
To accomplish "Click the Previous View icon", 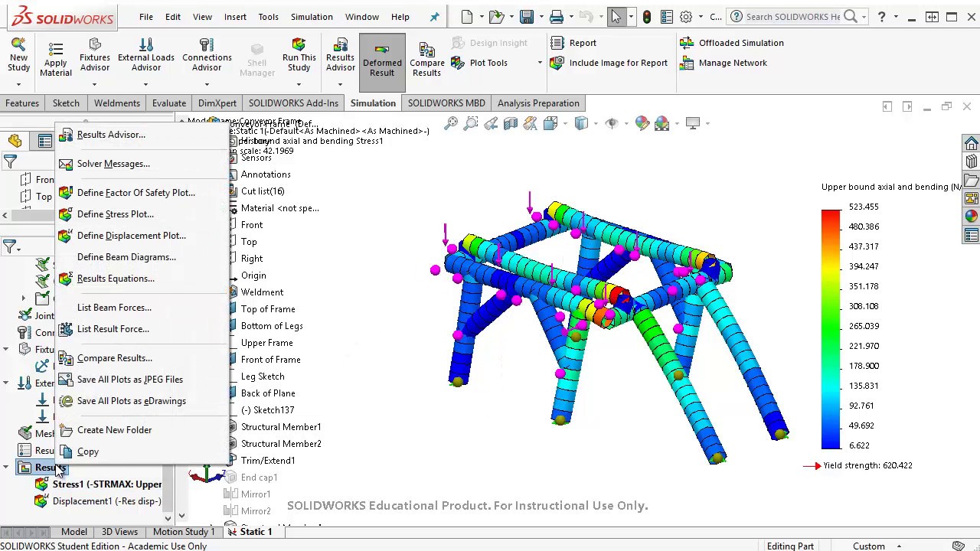I will (x=491, y=123).
